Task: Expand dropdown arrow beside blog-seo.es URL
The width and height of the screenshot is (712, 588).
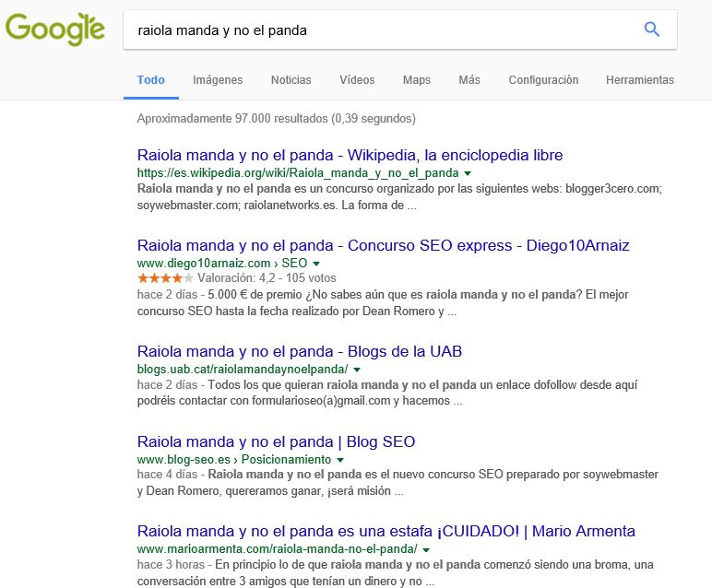Action: tap(340, 460)
